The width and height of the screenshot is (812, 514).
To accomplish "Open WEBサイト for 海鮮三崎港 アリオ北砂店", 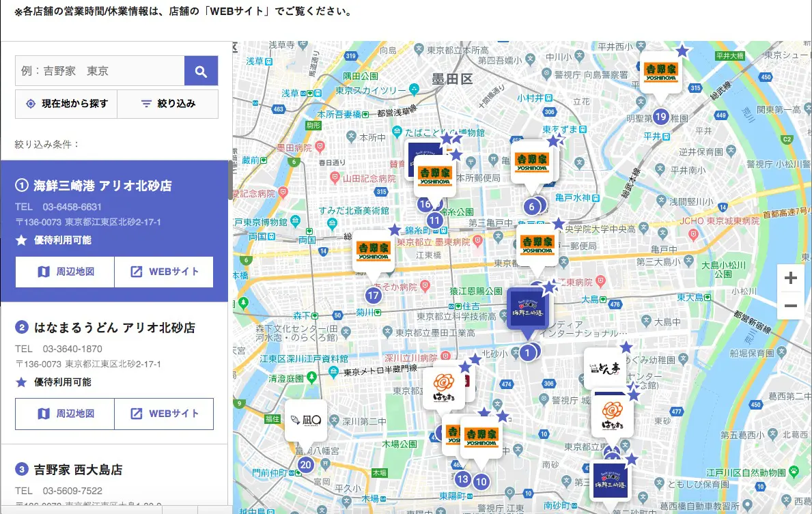I will tap(164, 272).
